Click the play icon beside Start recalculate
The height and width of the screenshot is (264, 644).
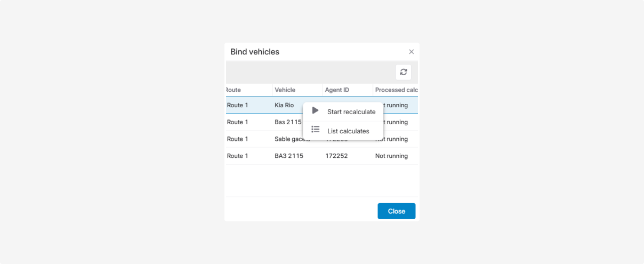tap(315, 111)
